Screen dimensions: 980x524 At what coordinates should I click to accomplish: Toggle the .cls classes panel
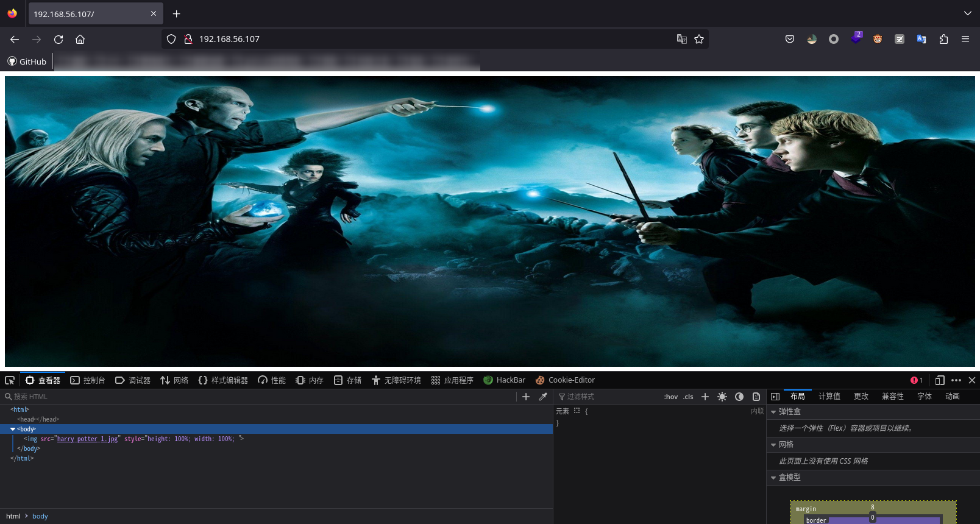point(688,397)
